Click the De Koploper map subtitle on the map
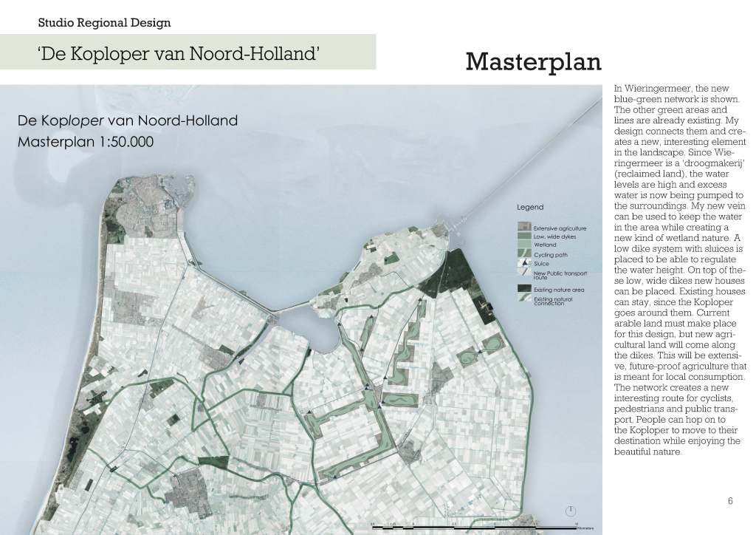The width and height of the screenshot is (756, 535). tap(127, 120)
